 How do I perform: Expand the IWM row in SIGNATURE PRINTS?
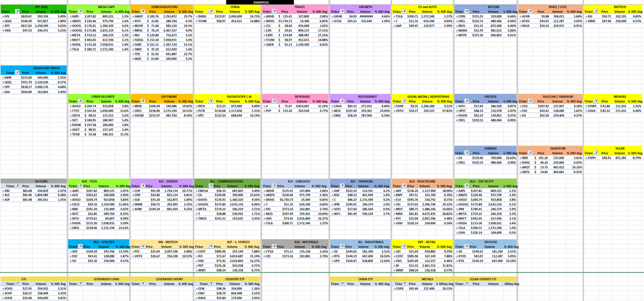2,77
